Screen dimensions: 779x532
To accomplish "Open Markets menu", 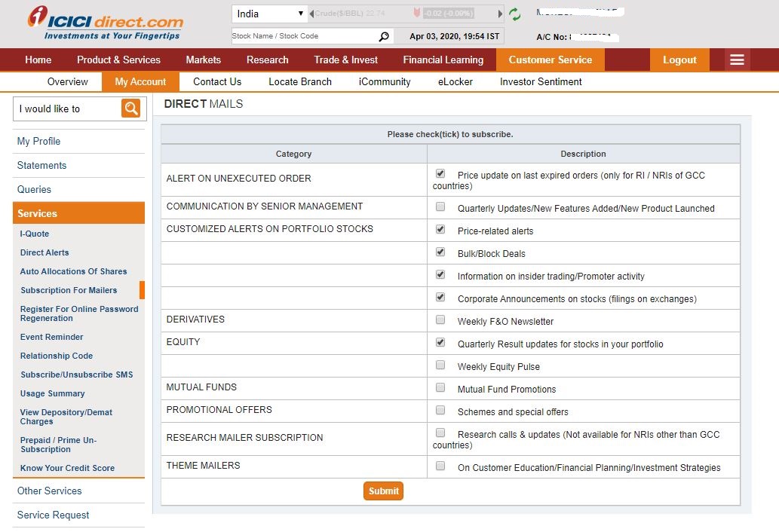I will 203,60.
